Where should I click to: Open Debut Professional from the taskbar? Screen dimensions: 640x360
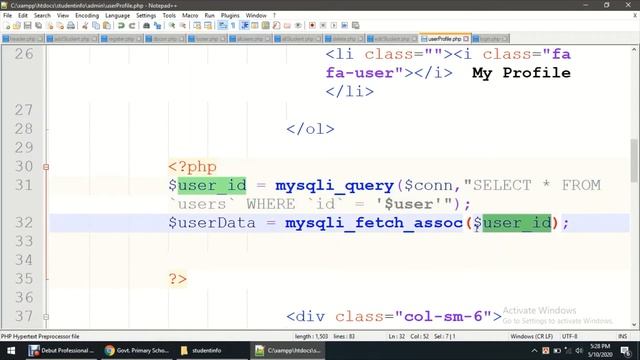tap(62, 351)
